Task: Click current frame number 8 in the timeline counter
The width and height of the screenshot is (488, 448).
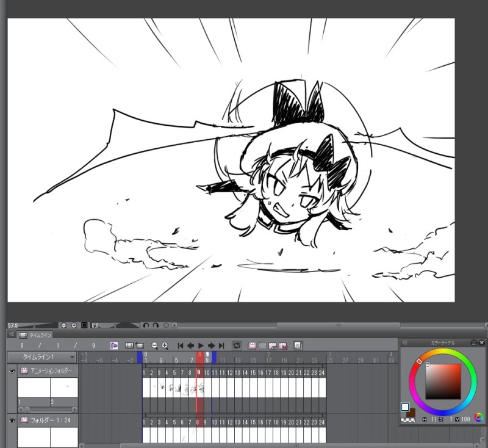Action: 22,345
